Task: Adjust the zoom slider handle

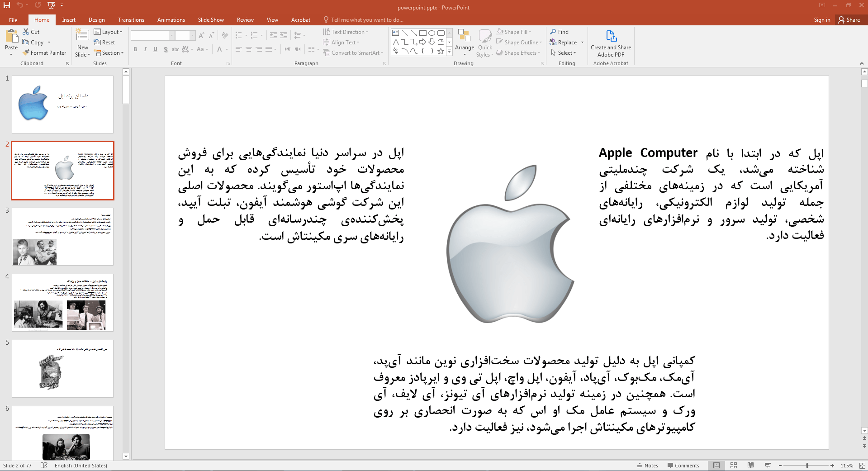Action: coord(807,466)
